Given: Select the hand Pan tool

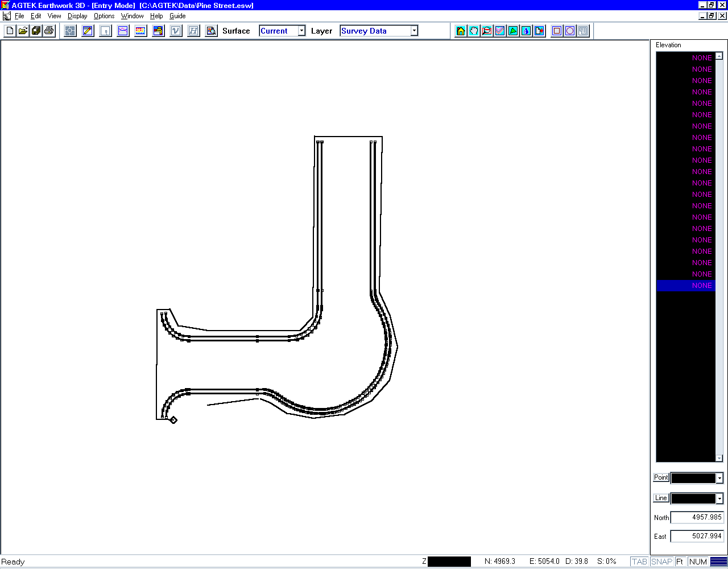Looking at the screenshot, I should (474, 31).
